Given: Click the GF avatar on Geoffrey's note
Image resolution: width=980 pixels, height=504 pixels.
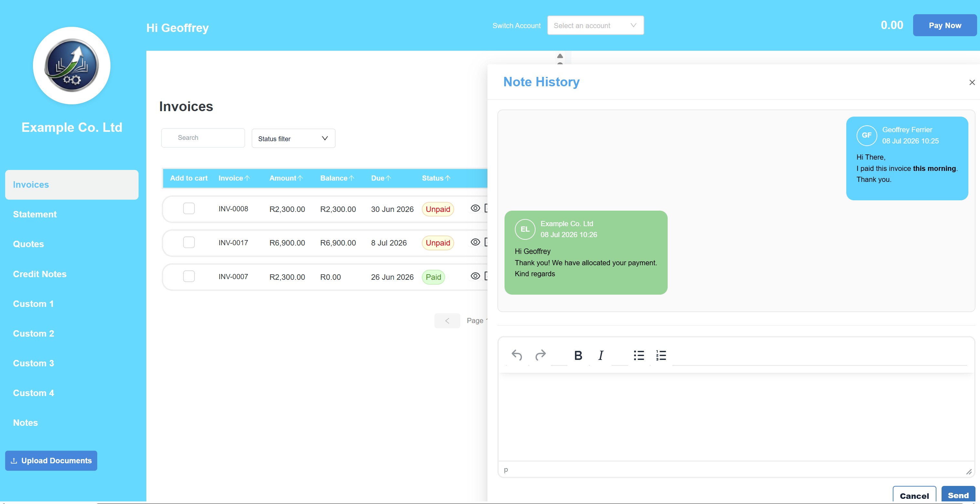Looking at the screenshot, I should [x=867, y=135].
